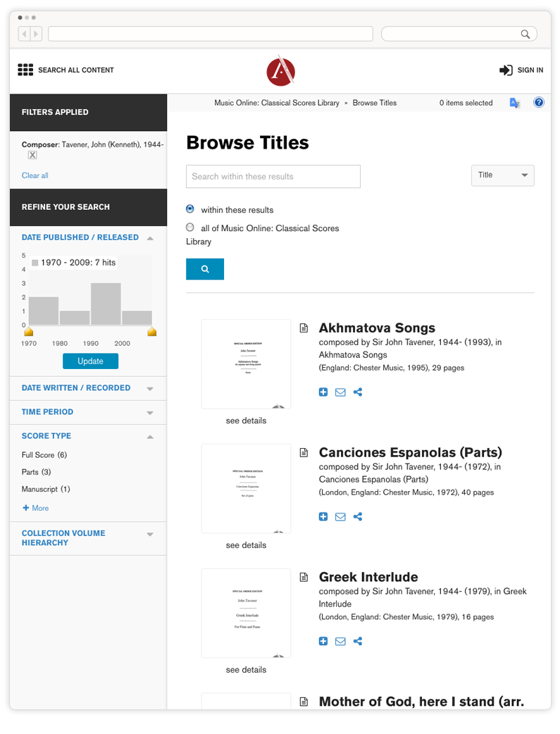Select the 'within these results' radio button
Screen dimensions: 560x734
point(190,209)
